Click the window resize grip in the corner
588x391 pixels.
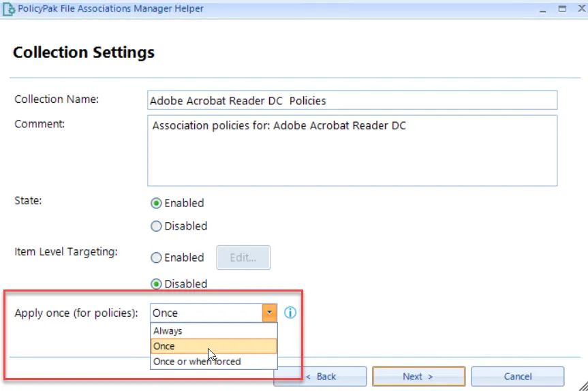point(583,386)
